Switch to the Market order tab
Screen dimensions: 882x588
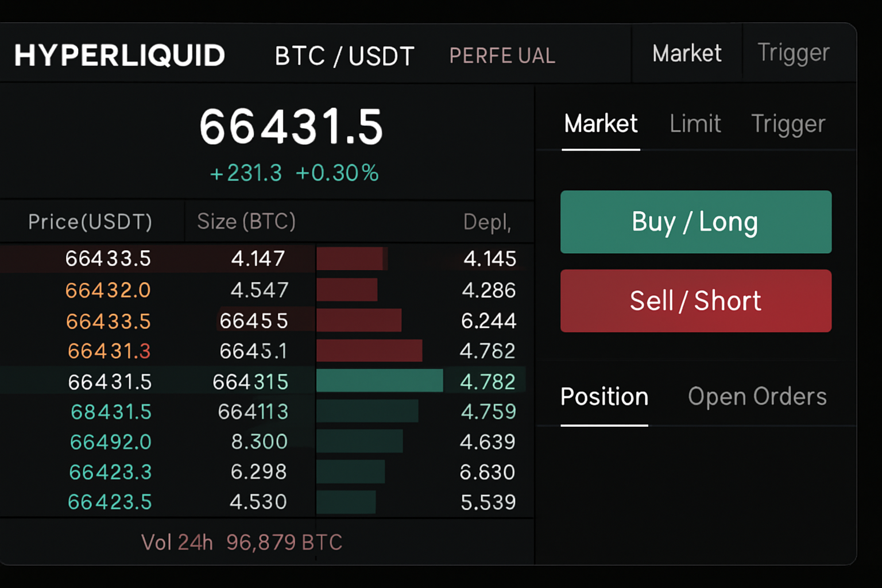pos(601,124)
